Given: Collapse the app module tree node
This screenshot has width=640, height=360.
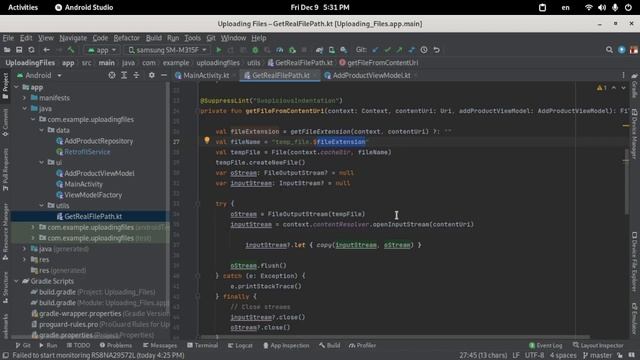Looking at the screenshot, I should pos(16,87).
